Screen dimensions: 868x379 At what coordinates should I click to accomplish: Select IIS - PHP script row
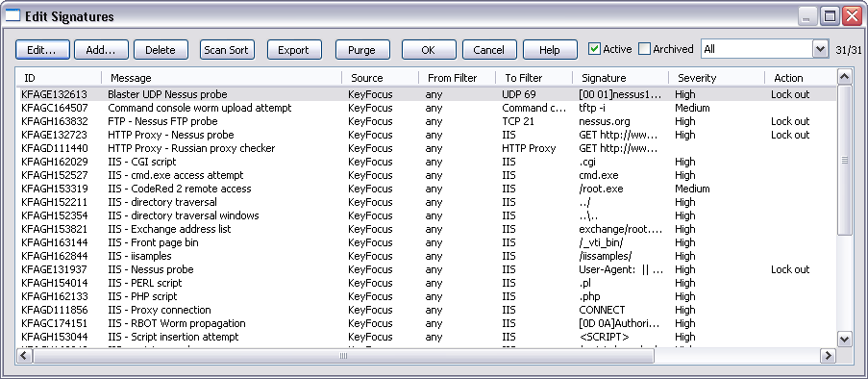[426, 296]
